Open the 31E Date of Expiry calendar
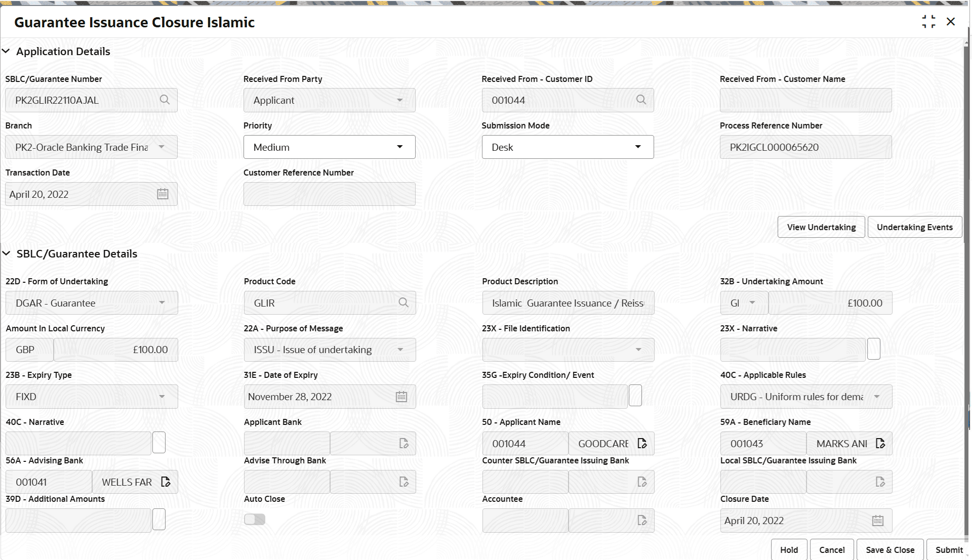Viewport: 972px width, 560px height. pyautogui.click(x=401, y=397)
